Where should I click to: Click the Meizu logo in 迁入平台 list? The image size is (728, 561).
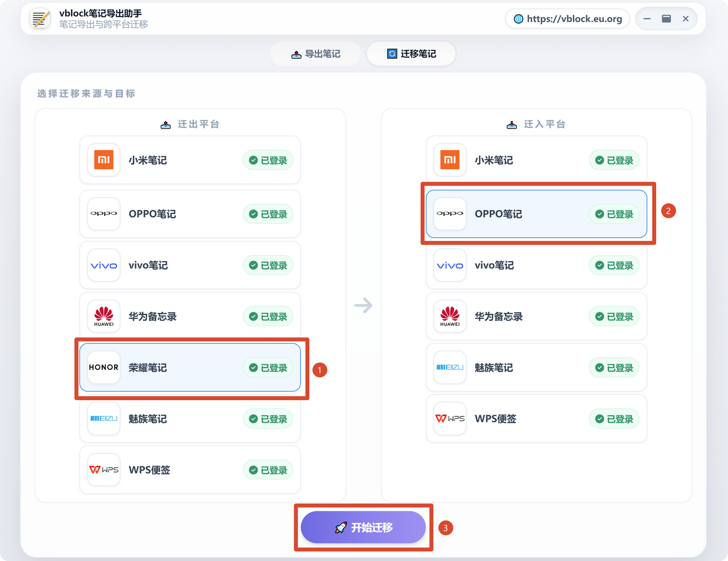coord(450,367)
